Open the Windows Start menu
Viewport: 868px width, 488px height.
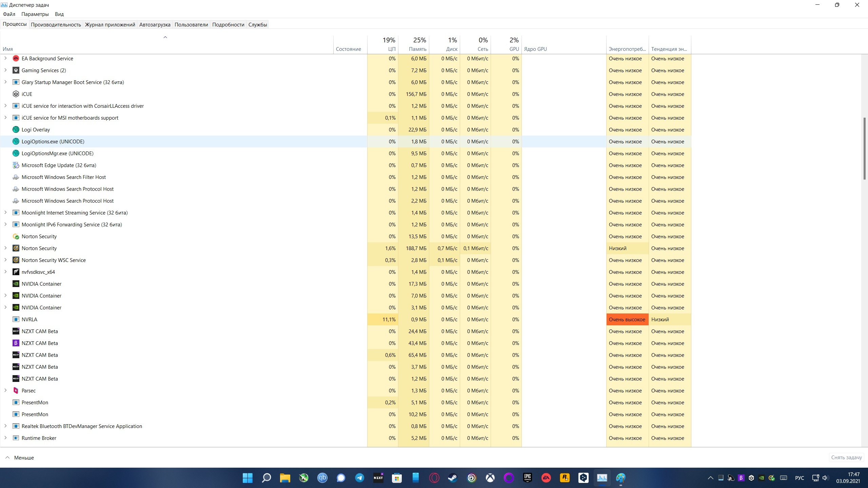pos(248,478)
